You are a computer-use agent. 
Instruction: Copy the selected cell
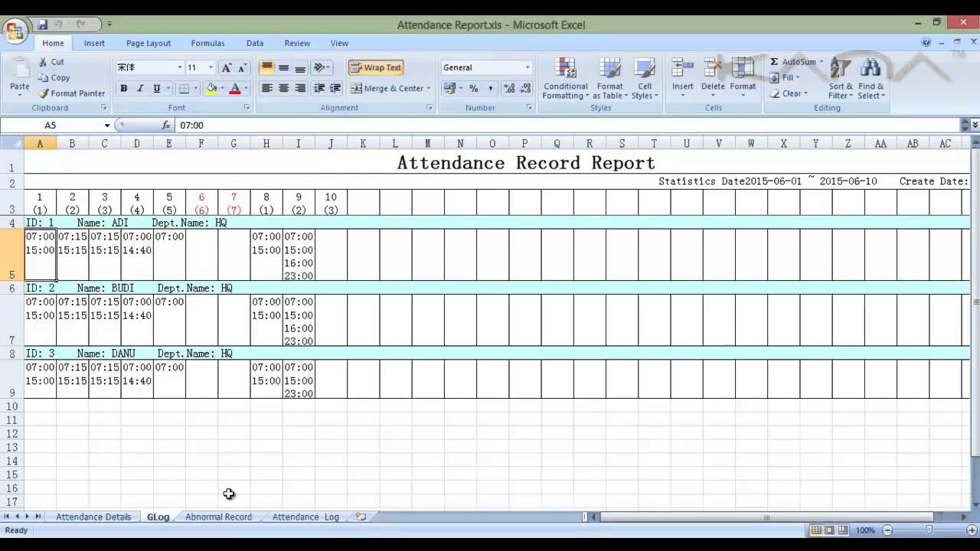pyautogui.click(x=54, y=77)
